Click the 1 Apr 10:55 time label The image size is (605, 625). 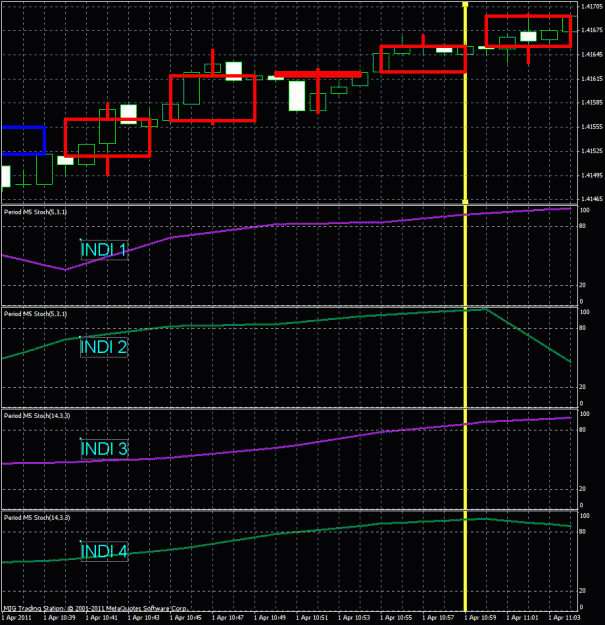click(x=396, y=618)
